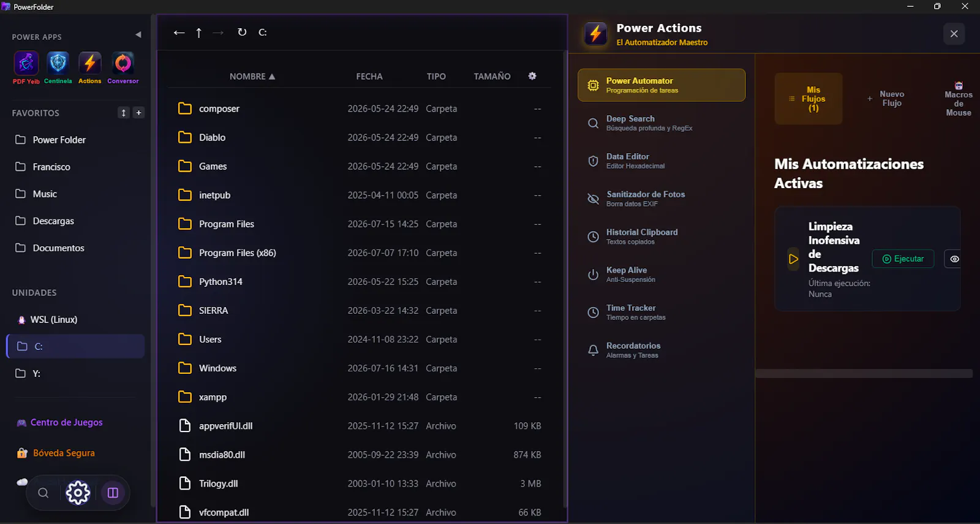Open Power Folder favorite
The width and height of the screenshot is (980, 524).
coord(76,140)
